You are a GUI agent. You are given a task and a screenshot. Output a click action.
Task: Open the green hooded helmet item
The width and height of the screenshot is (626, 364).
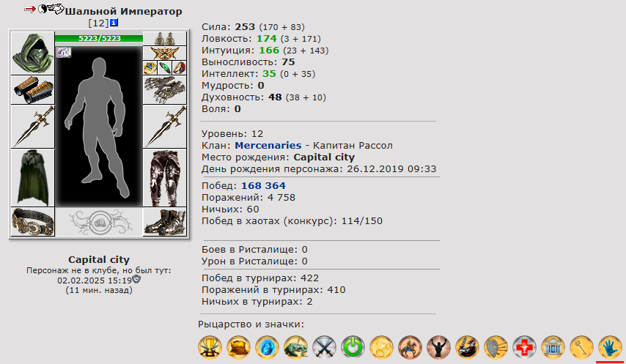(33, 53)
